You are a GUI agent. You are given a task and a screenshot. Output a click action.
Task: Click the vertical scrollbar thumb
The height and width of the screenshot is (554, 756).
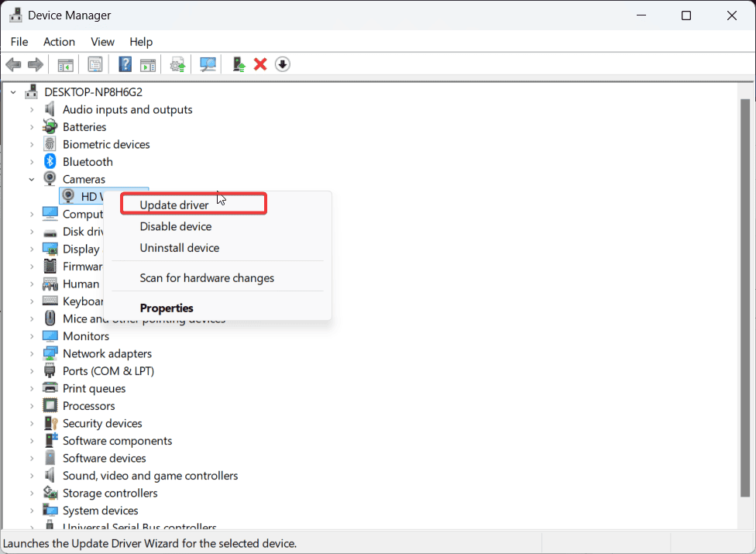[745, 298]
